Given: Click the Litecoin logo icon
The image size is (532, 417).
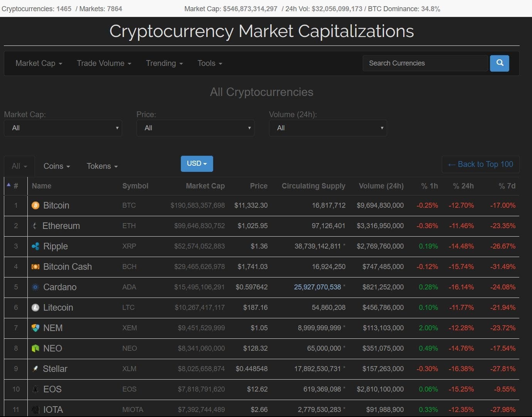Looking at the screenshot, I should pyautogui.click(x=35, y=308).
